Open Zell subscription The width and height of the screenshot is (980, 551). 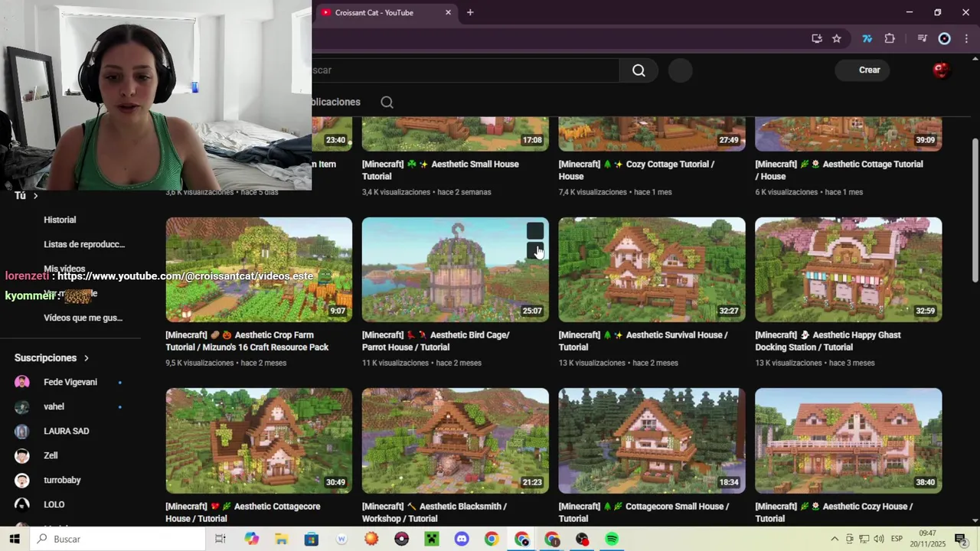click(51, 455)
